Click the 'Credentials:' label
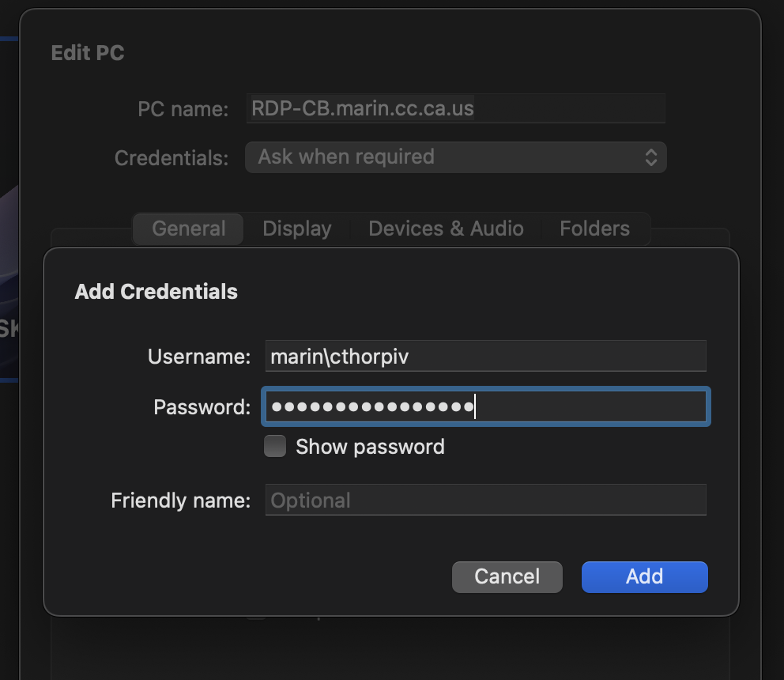The image size is (784, 680). coord(171,158)
